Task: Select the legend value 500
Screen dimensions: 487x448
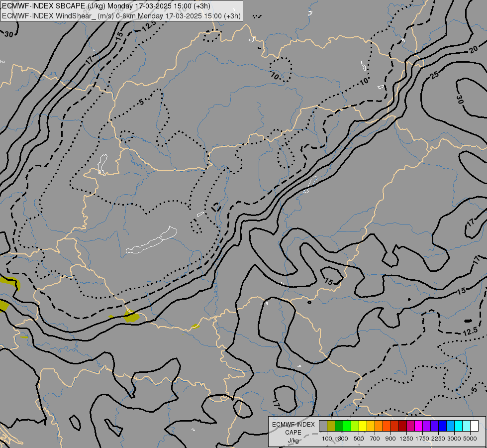Action: pos(359,439)
